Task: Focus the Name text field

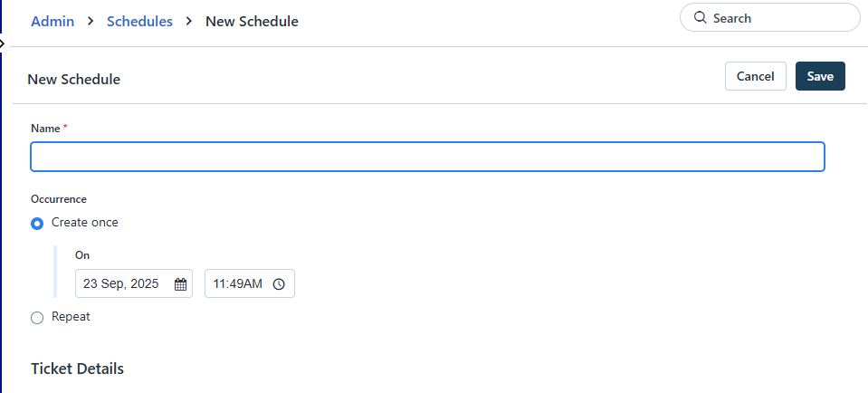Action: [x=427, y=157]
